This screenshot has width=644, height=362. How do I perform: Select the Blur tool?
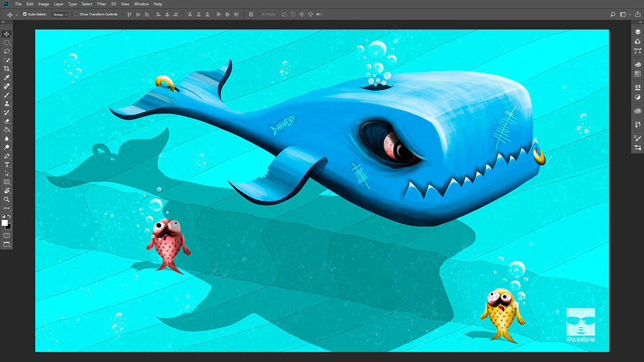tap(6, 138)
